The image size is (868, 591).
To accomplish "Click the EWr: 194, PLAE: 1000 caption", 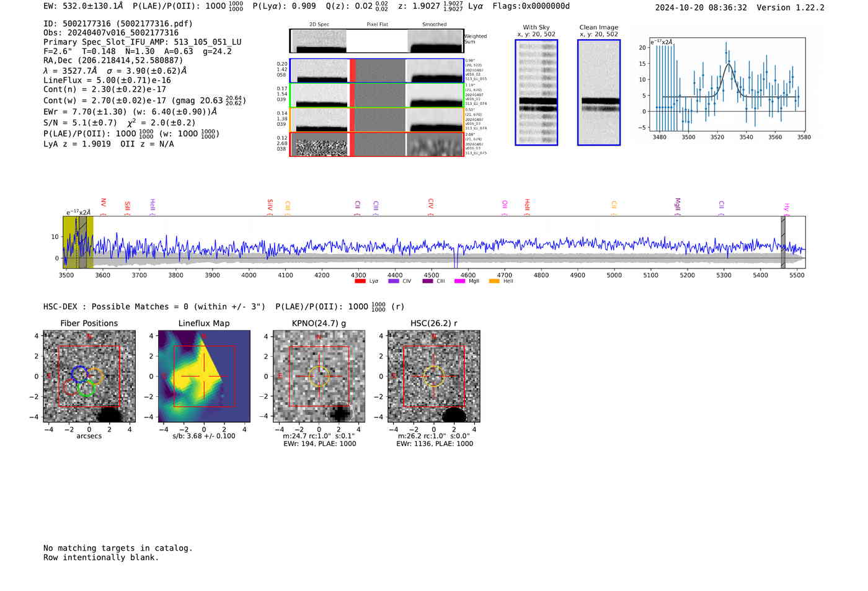I will [320, 444].
